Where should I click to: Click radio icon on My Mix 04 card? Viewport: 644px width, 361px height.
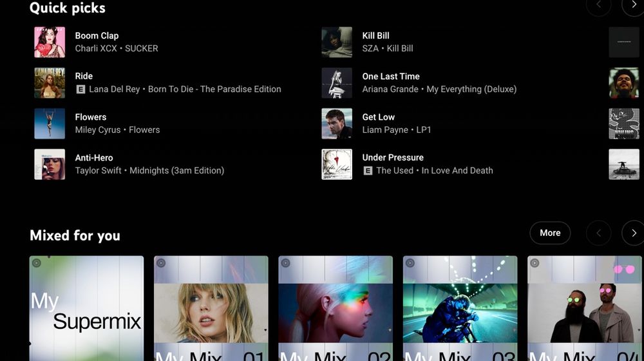click(535, 263)
